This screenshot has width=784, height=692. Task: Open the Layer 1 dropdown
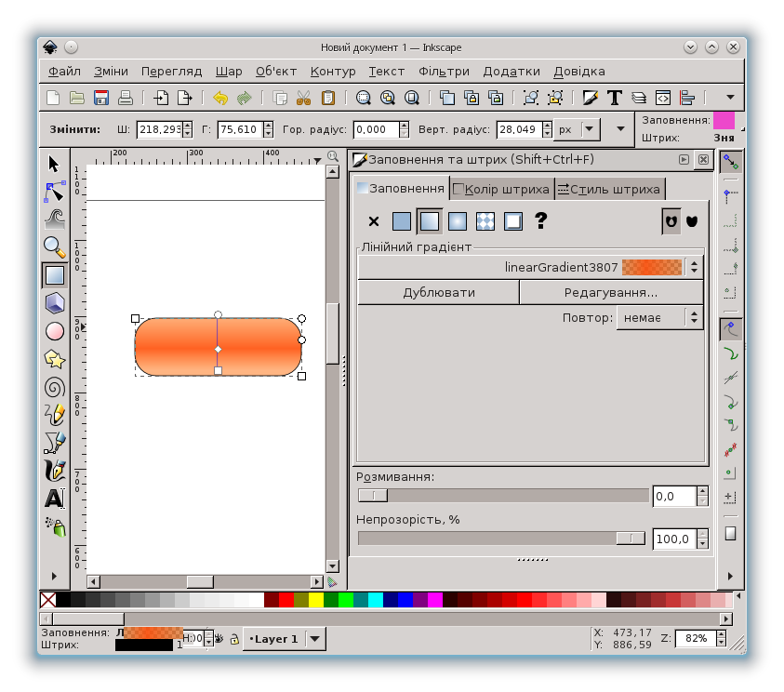pyautogui.click(x=315, y=639)
